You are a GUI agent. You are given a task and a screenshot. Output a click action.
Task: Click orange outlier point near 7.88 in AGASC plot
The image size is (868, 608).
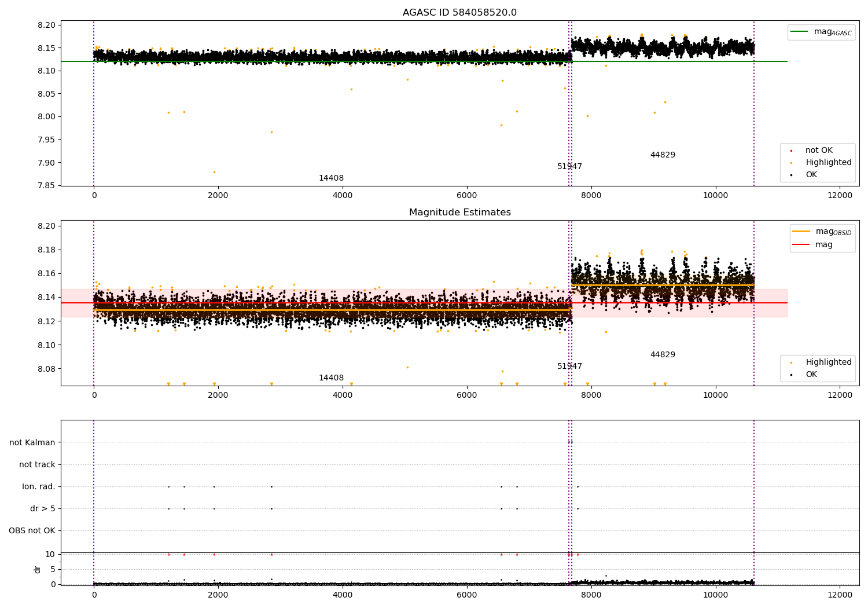pyautogui.click(x=214, y=172)
